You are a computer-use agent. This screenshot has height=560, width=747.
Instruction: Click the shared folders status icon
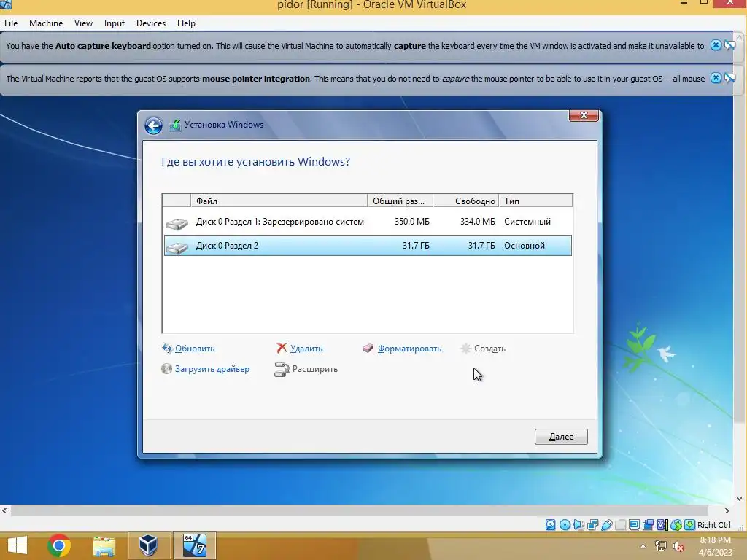click(x=620, y=525)
